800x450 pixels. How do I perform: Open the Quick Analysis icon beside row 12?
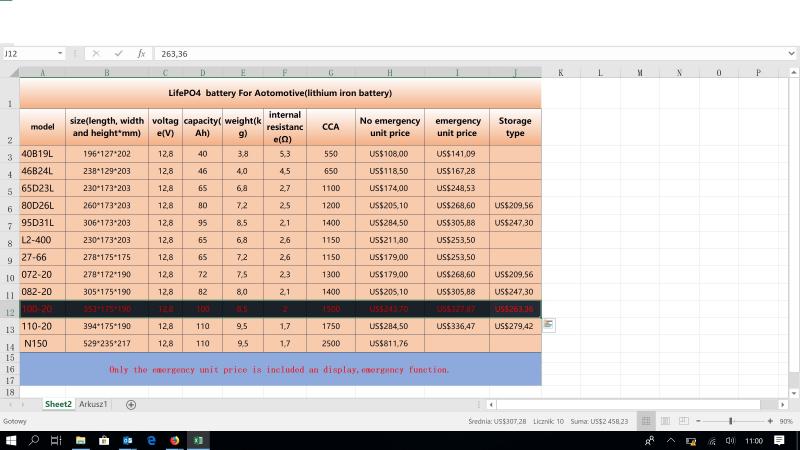point(549,325)
